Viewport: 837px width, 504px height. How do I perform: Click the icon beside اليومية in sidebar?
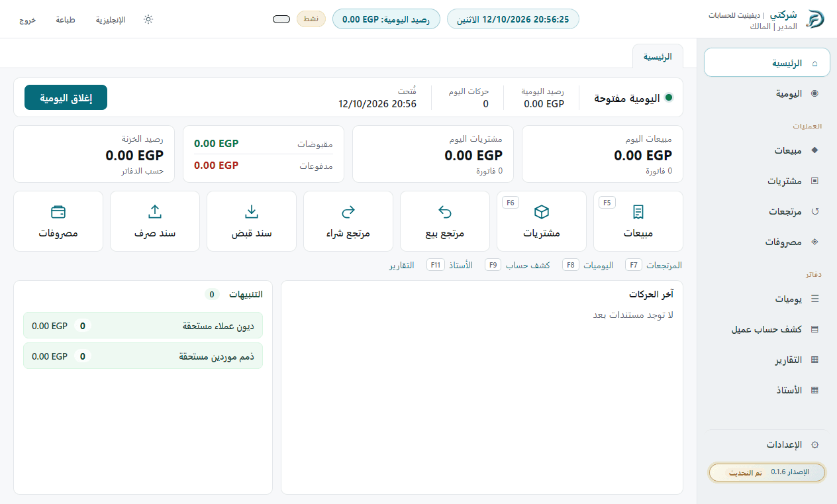(x=814, y=94)
